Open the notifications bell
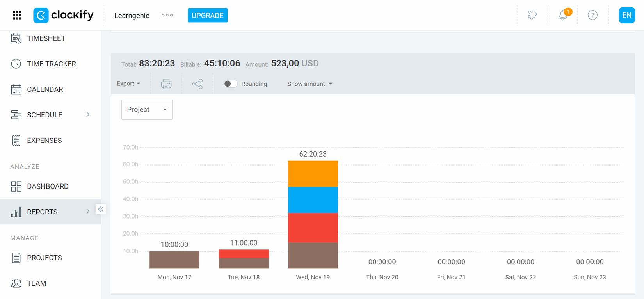 point(563,15)
